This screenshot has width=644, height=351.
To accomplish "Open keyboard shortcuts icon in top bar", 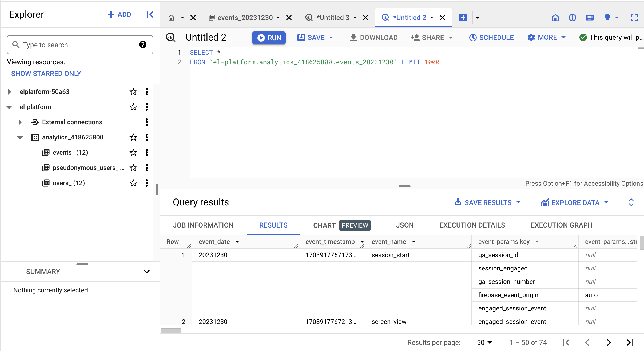I will [589, 18].
